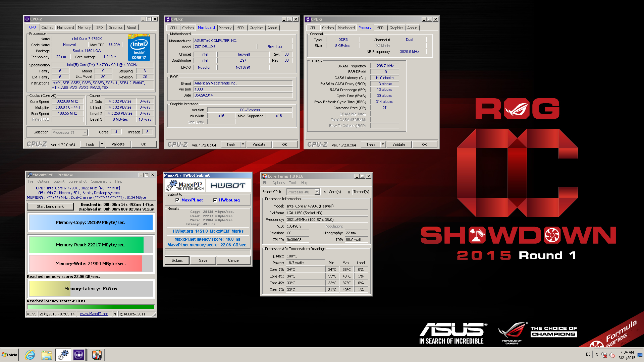Click MaxxPI.net memory score 22.06 GB/sec text
644x362 pixels.
pos(207,245)
